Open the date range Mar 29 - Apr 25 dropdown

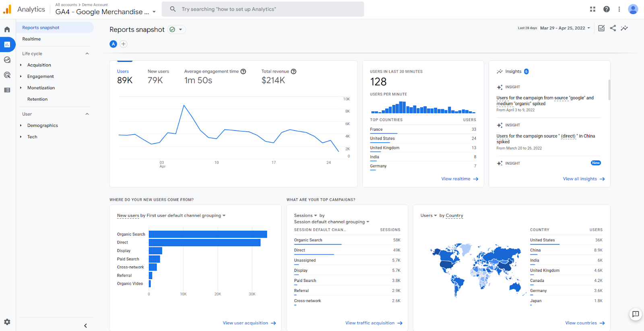click(565, 28)
